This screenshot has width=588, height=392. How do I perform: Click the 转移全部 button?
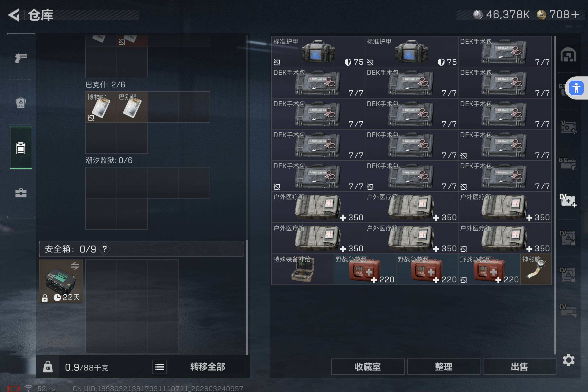(x=207, y=367)
